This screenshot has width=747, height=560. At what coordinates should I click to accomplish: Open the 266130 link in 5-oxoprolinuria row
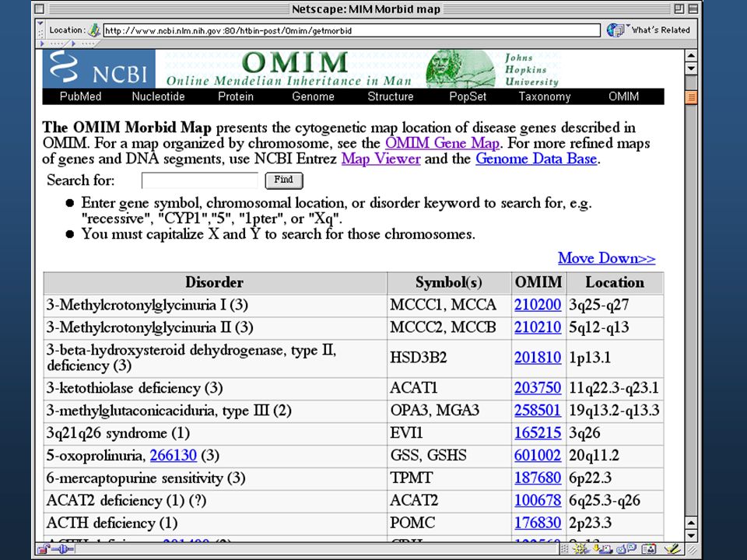173,456
